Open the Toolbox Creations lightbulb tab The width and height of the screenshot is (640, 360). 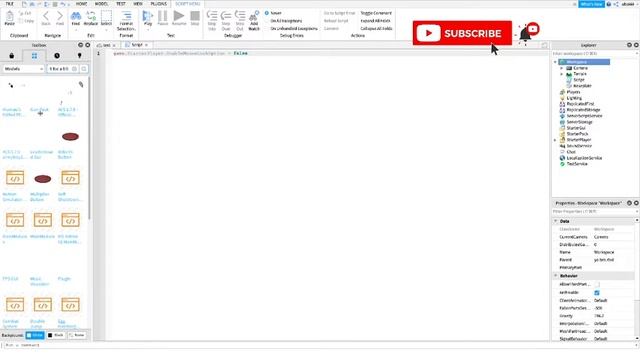(x=80, y=56)
